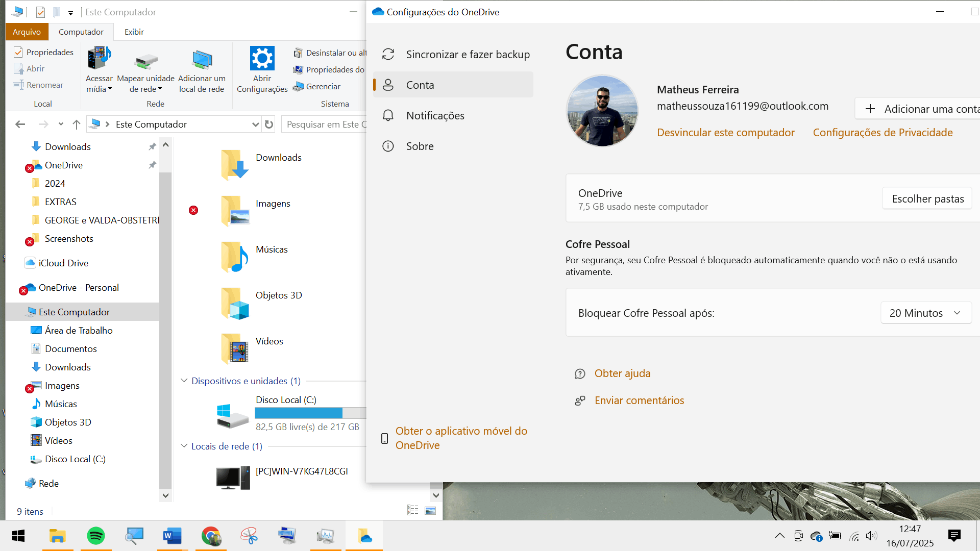Click the Gerenciar ribbon icon
This screenshot has height=551, width=980.
(298, 86)
